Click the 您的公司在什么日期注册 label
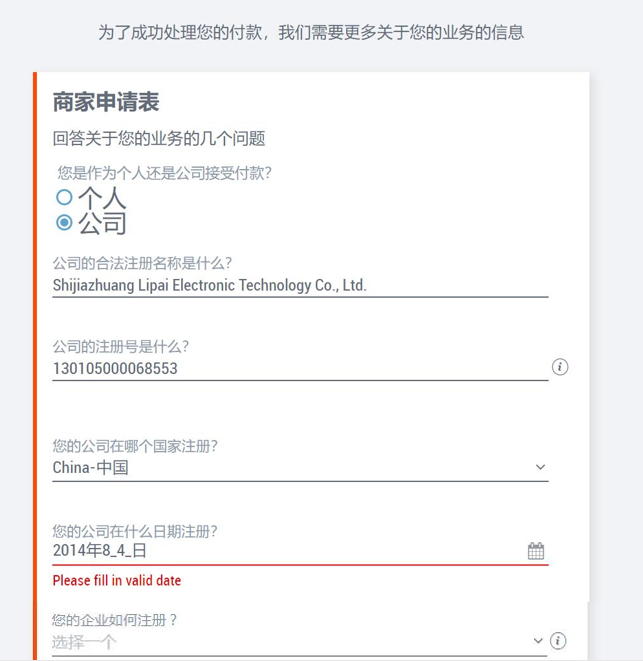This screenshot has width=643, height=661. [135, 532]
